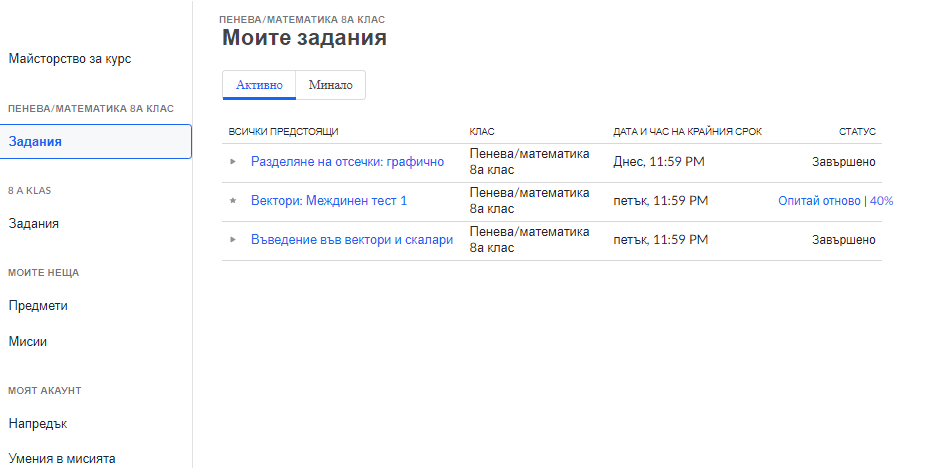Click the Статус column header
This screenshot has height=468, width=931.
(857, 132)
